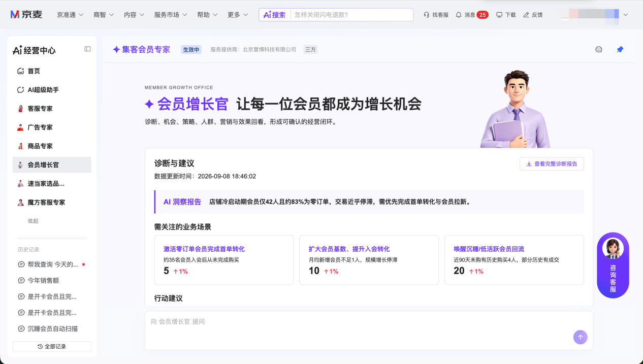This screenshot has height=364, width=643.
Task: Collapse the AI经营中心 sidebar panel icon
Action: pos(87,49)
